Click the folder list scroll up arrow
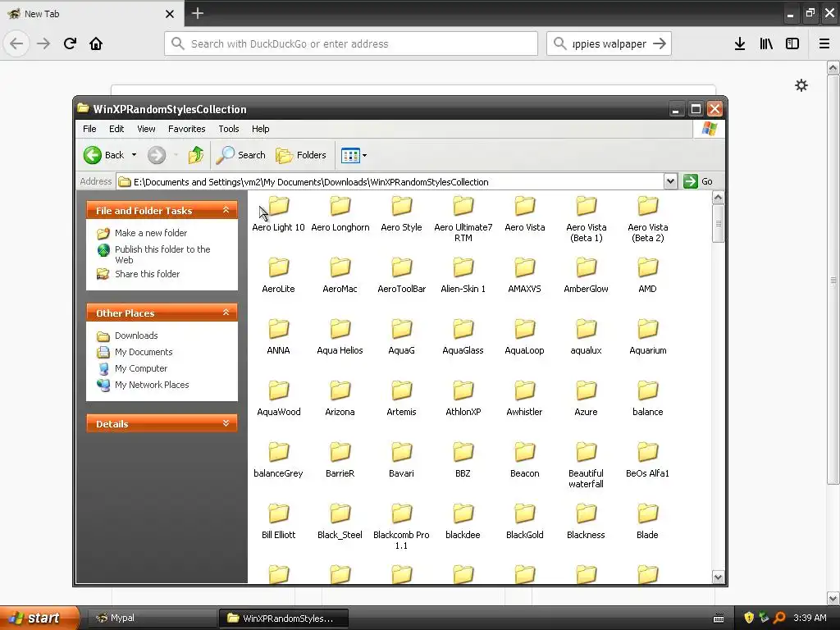The width and height of the screenshot is (840, 630). point(718,198)
